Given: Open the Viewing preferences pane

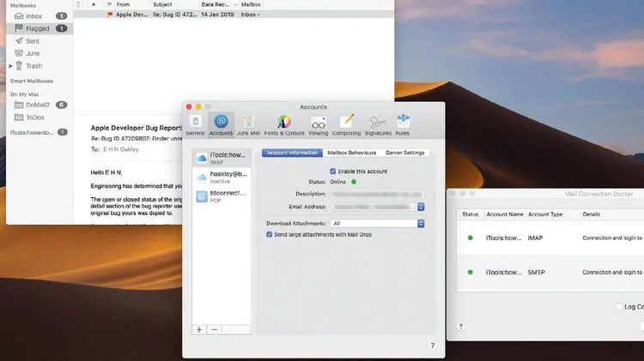Looking at the screenshot, I should pyautogui.click(x=318, y=124).
